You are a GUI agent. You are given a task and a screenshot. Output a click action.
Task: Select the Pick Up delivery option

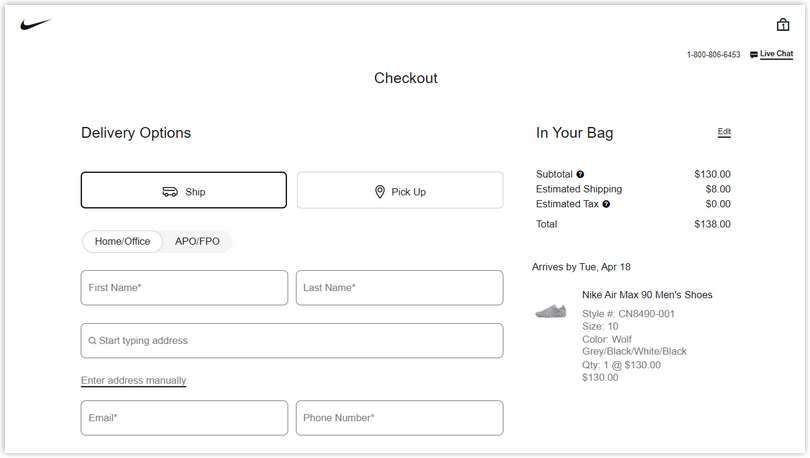click(x=400, y=191)
